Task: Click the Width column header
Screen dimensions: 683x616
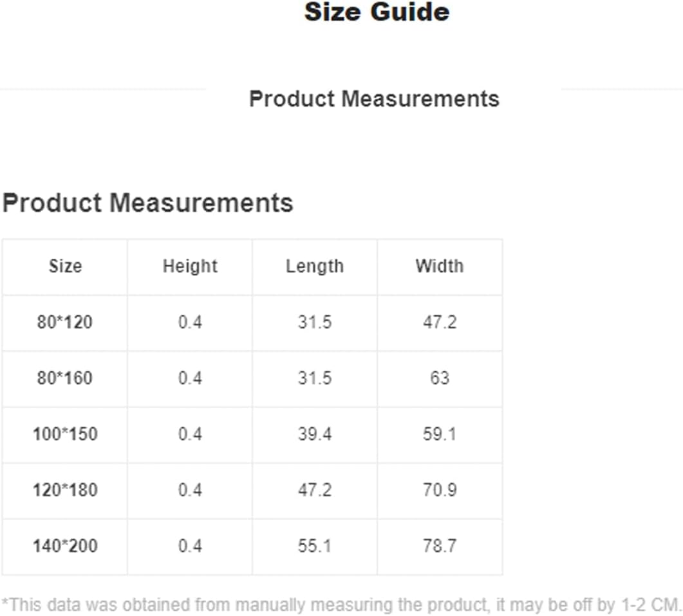Action: (x=440, y=266)
